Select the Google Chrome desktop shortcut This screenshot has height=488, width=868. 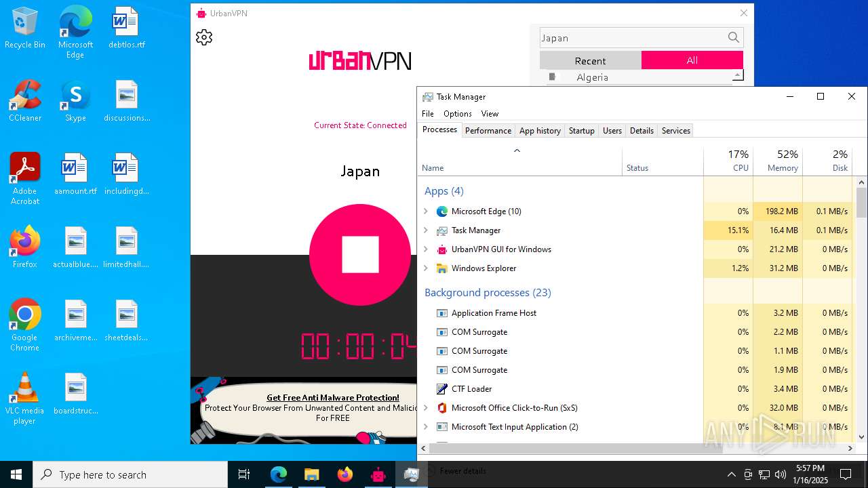click(25, 325)
